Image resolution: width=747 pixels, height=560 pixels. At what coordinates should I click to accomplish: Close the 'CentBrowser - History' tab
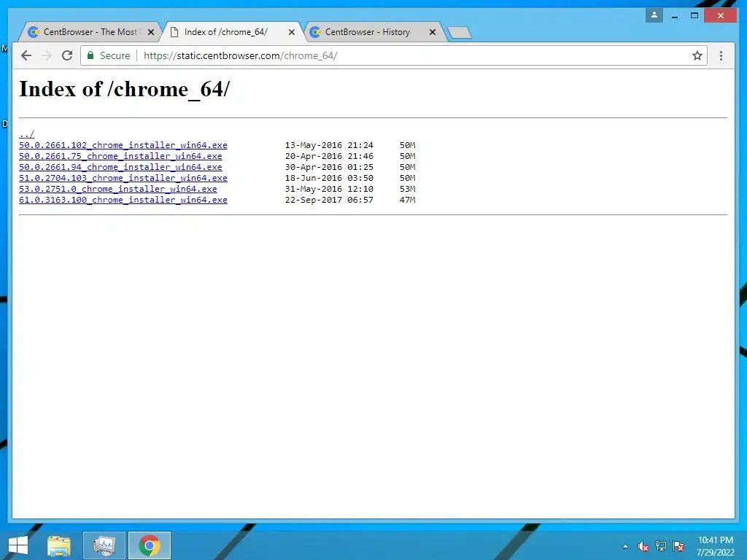point(432,32)
